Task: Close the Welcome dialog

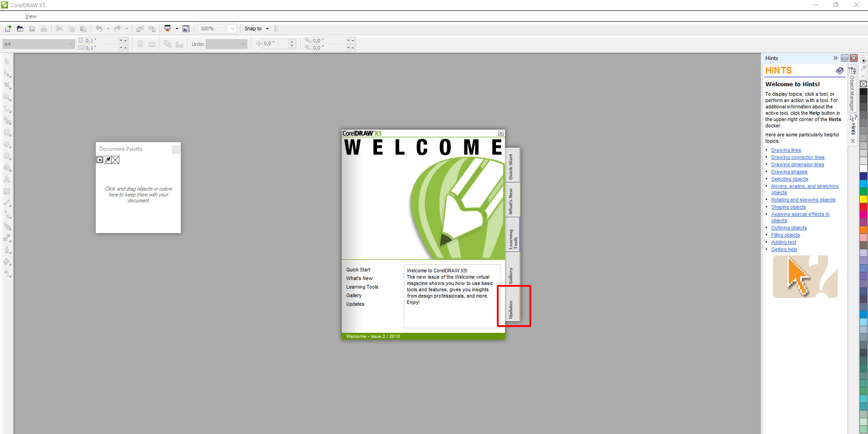Action: (x=501, y=133)
